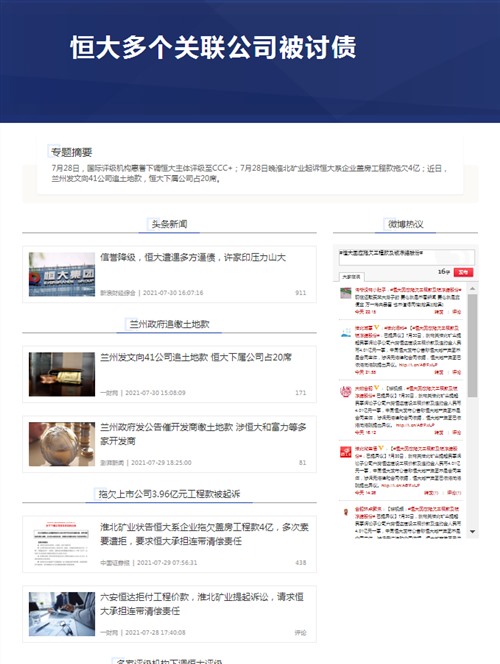Click the timestamp 2021-07-30 15:08:09
Screen dimensions: 500x664
(x=155, y=393)
